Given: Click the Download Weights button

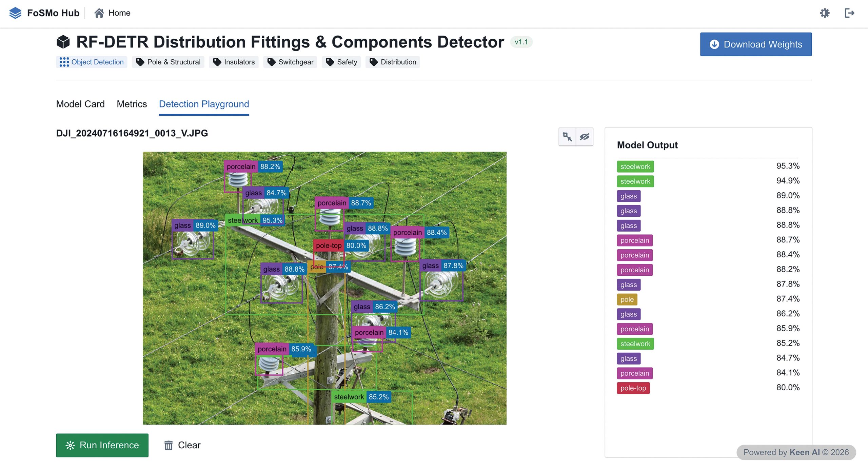Looking at the screenshot, I should tap(756, 44).
